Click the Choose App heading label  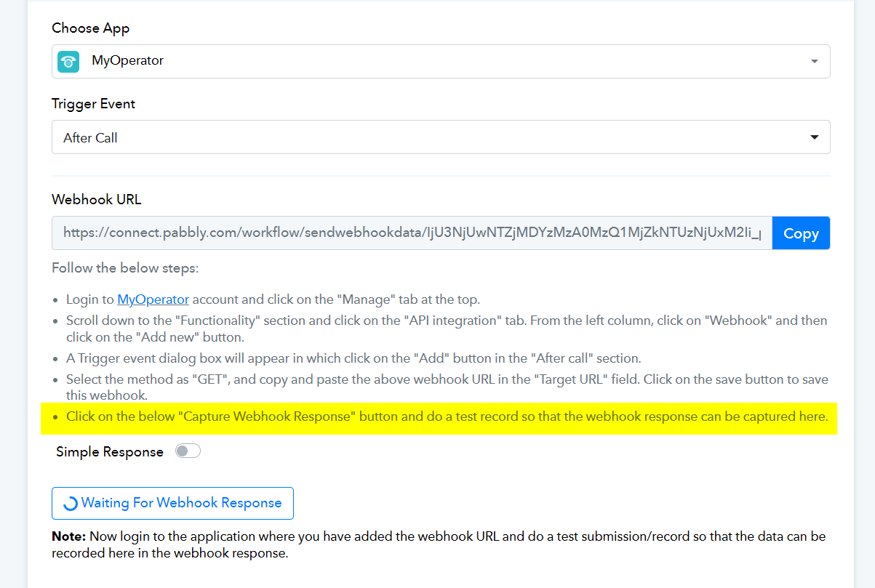[90, 28]
